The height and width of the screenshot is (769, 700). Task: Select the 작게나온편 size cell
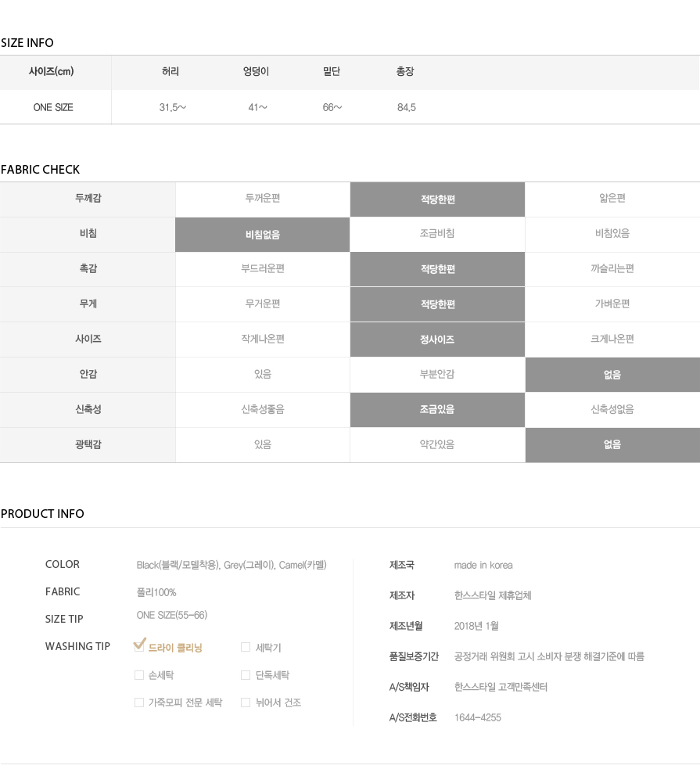pyautogui.click(x=263, y=339)
